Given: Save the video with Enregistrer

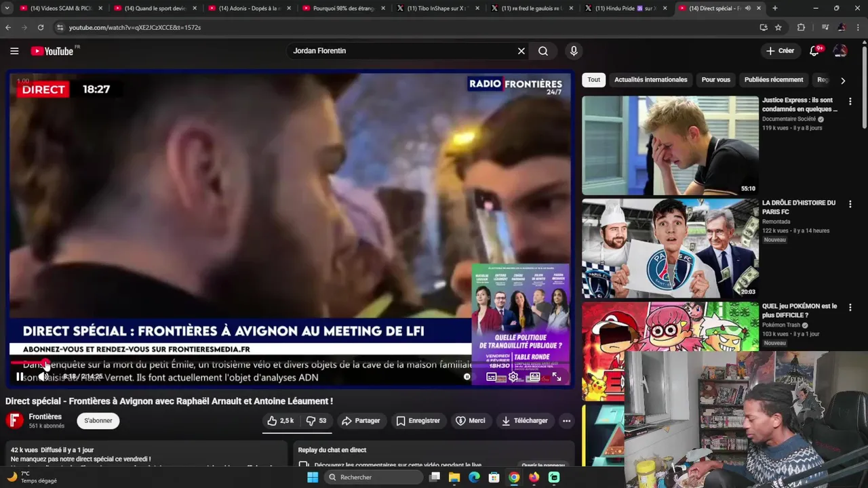Looking at the screenshot, I should pos(418,421).
